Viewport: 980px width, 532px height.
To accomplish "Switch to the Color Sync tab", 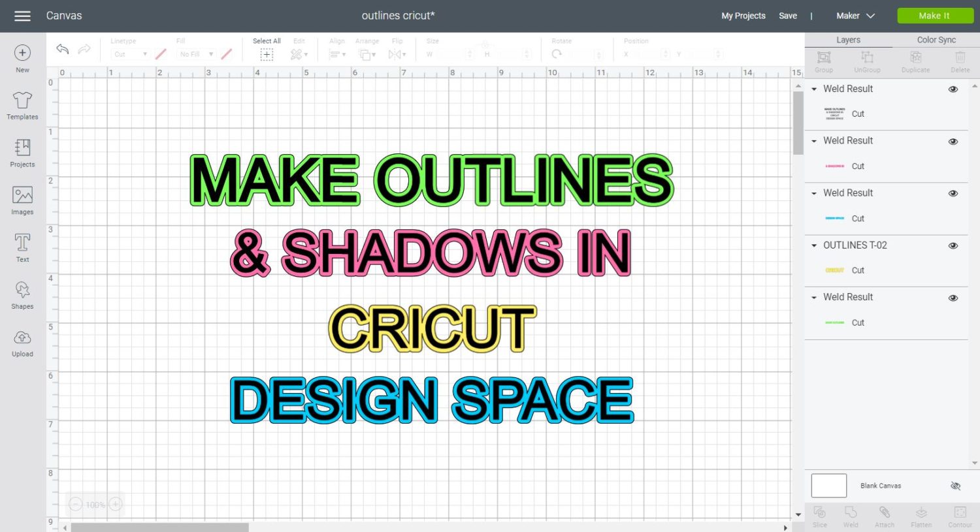I will 936,40.
